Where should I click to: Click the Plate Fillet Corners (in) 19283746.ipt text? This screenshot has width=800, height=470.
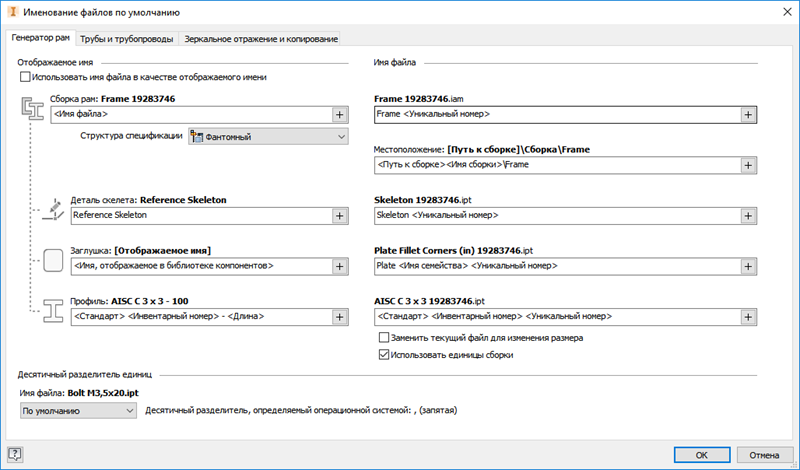[x=454, y=251]
